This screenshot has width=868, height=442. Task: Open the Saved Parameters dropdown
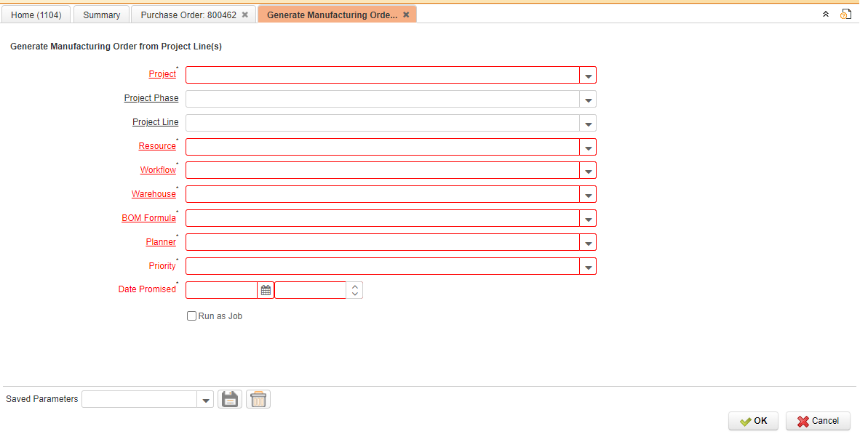tap(205, 399)
